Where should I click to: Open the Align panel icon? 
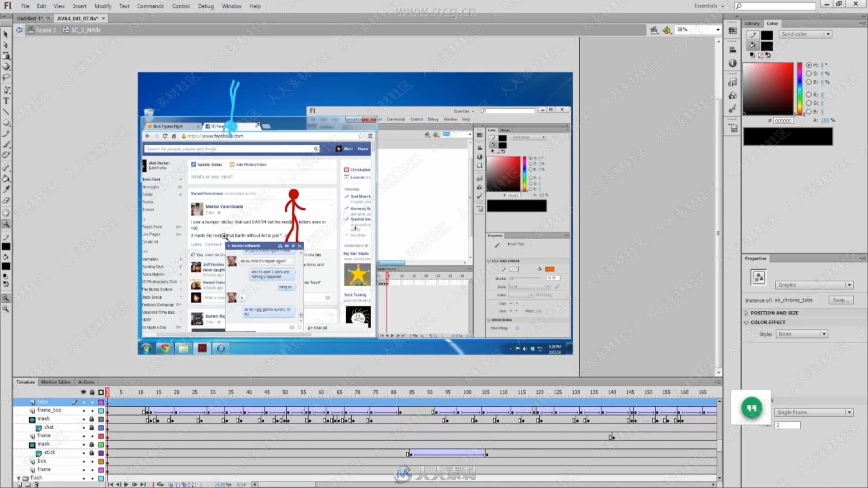coord(733,50)
